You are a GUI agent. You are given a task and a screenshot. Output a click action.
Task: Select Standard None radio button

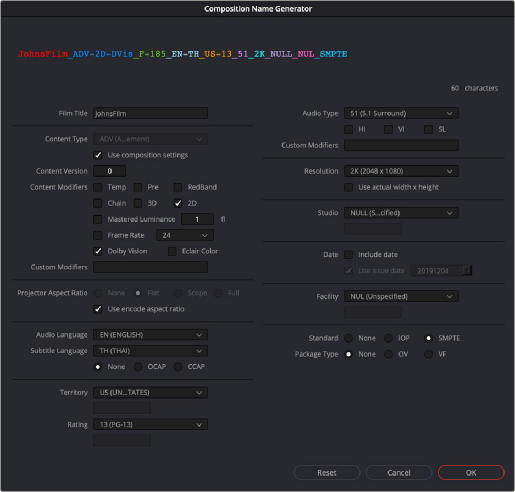tap(349, 338)
